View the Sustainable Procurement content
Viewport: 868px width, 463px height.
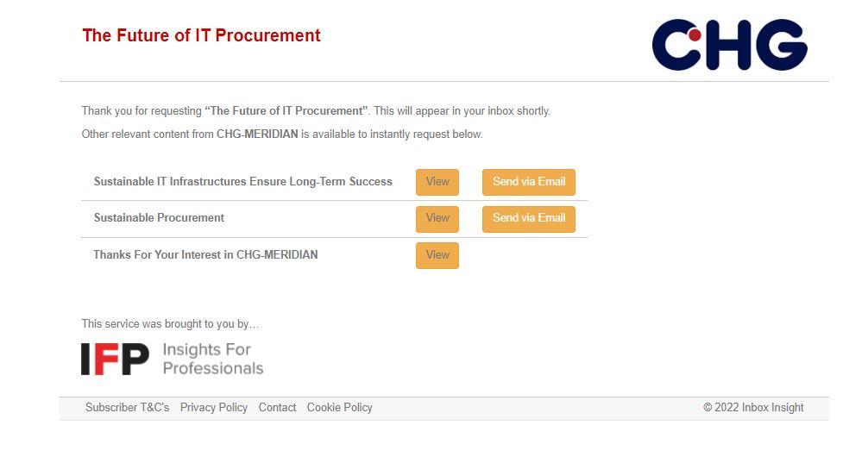(437, 218)
